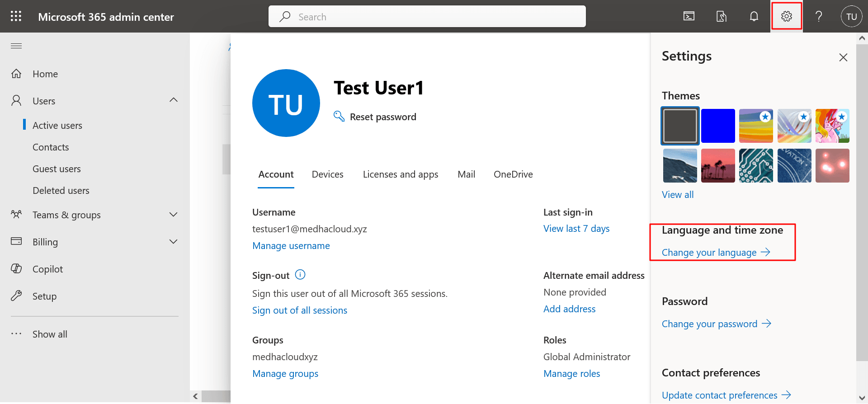Viewport: 868px width, 404px height.
Task: Open Guest users page
Action: (57, 169)
